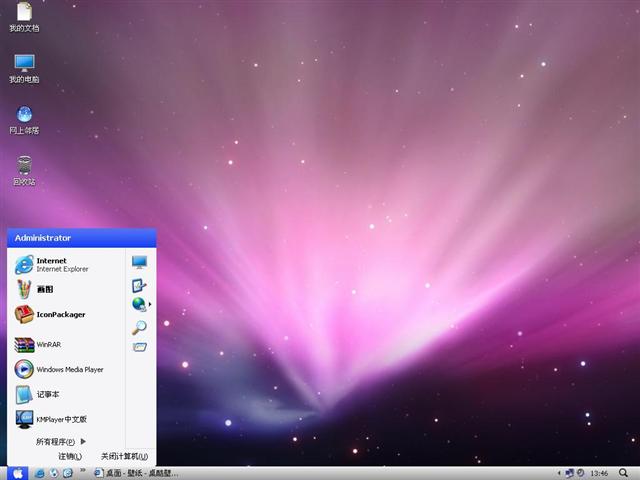Switch to 桌面 - 壁纸 taskbar window

tap(136, 473)
